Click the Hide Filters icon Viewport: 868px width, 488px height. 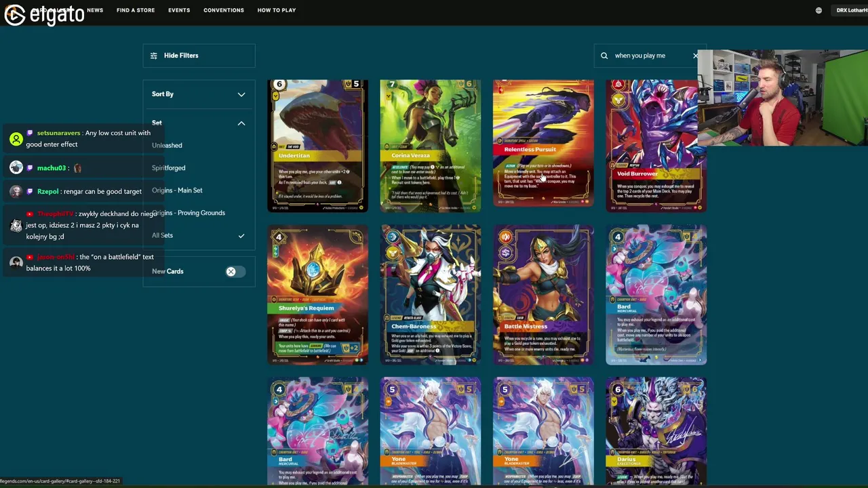pos(154,56)
